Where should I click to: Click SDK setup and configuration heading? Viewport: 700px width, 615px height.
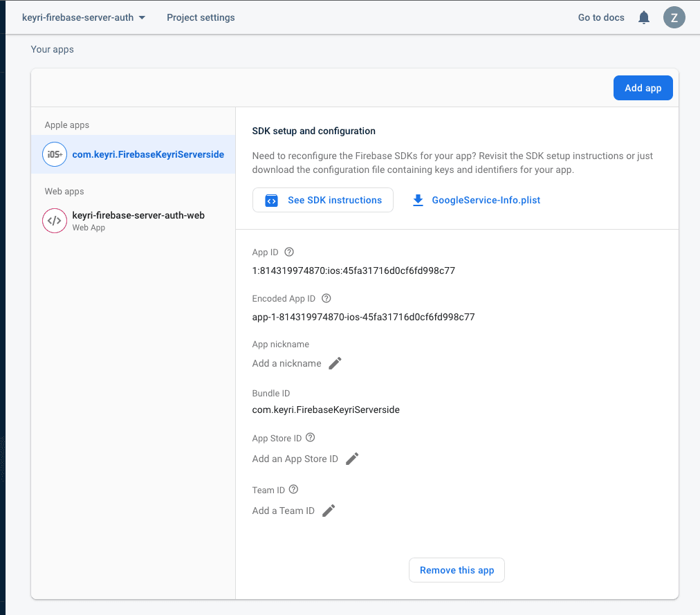(x=314, y=131)
